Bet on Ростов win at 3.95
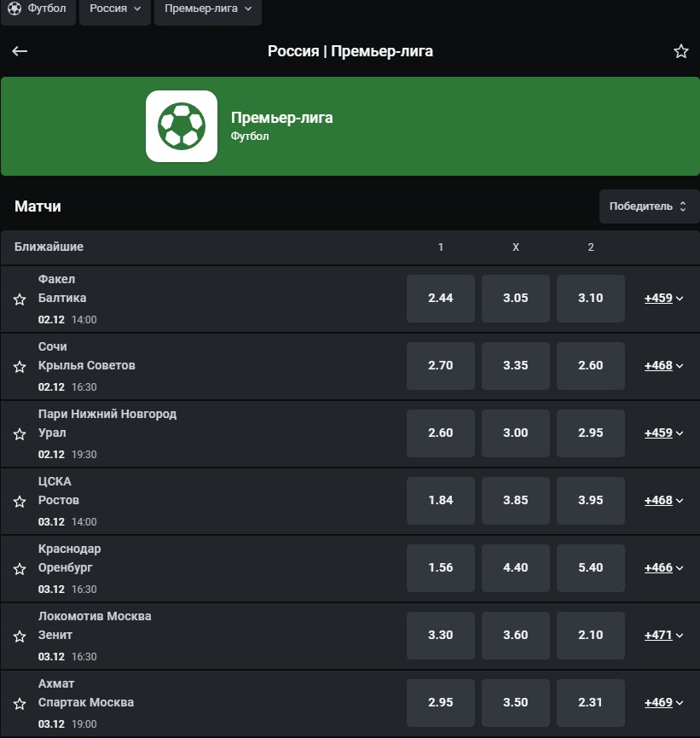The width and height of the screenshot is (700, 738). (x=590, y=500)
